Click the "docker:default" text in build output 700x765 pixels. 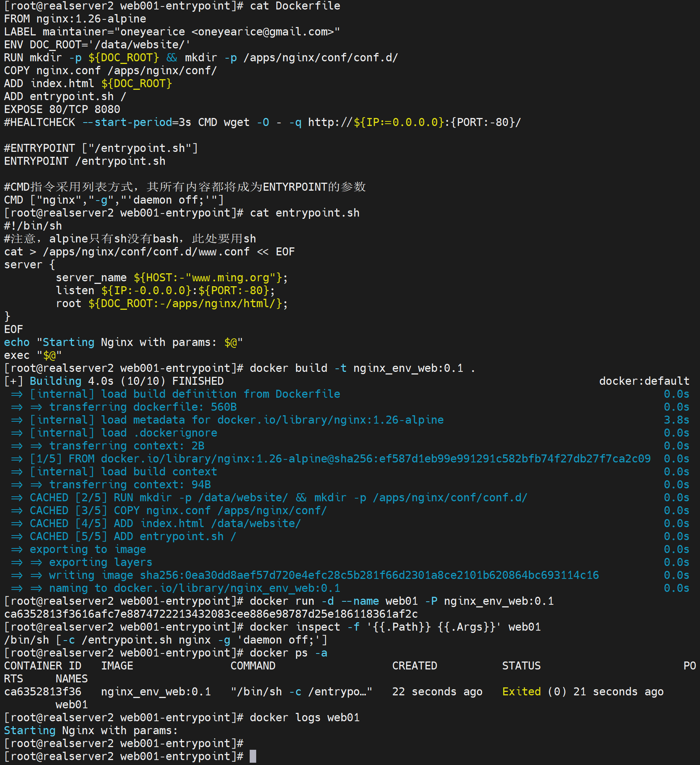(x=644, y=381)
